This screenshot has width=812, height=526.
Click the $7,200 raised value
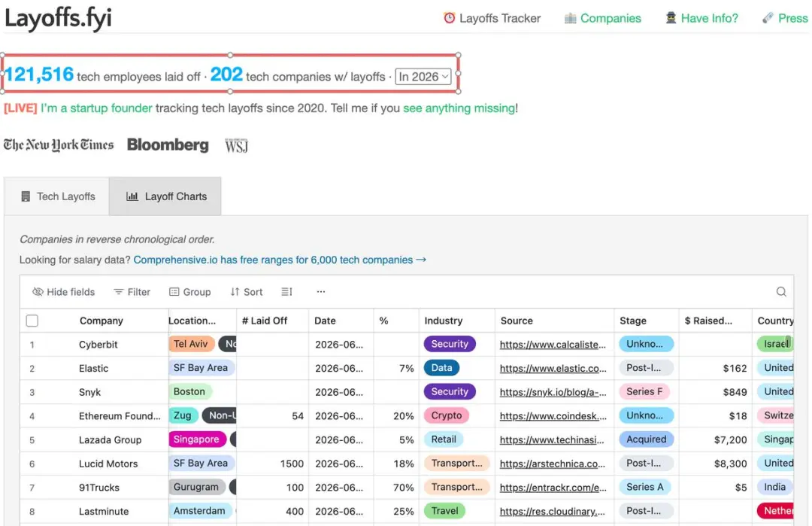click(730, 440)
